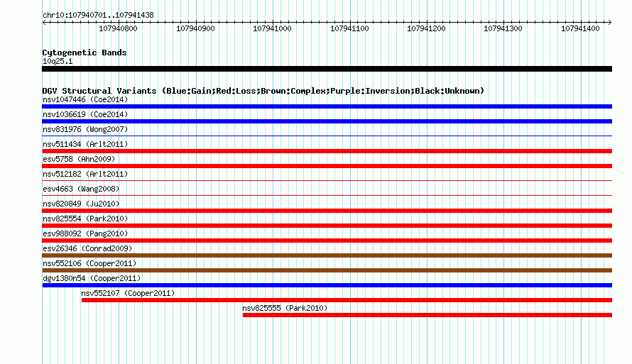Screen dimensions: 632x364
Task: Open esv26346 (Conrad2009) variant label
Action: pos(87,248)
